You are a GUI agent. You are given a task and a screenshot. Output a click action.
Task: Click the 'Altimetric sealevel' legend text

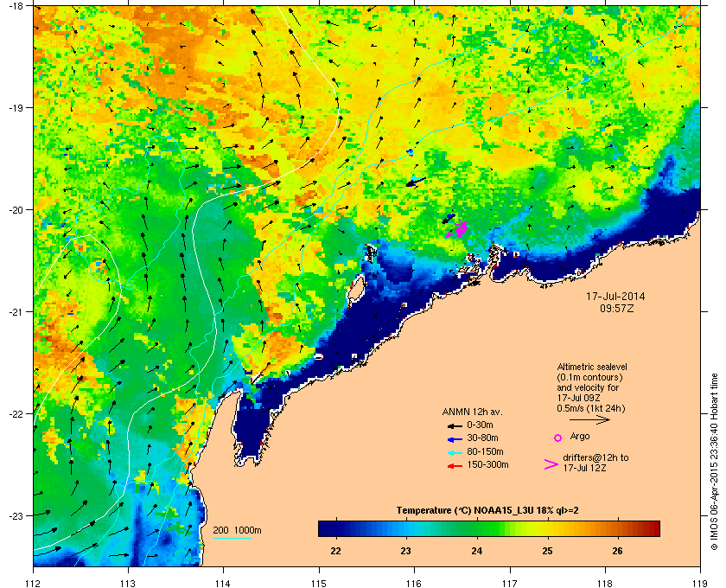point(592,367)
